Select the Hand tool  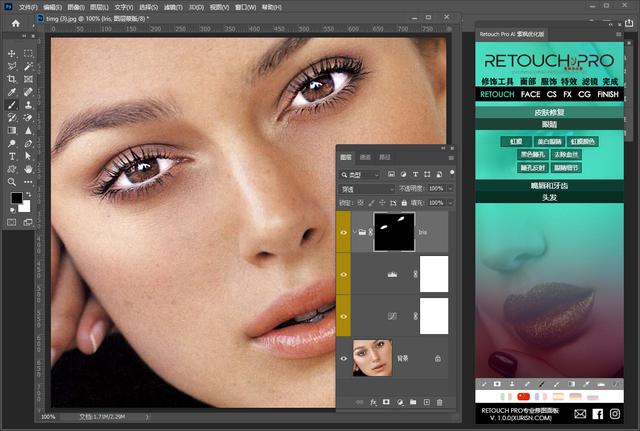pyautogui.click(x=28, y=169)
